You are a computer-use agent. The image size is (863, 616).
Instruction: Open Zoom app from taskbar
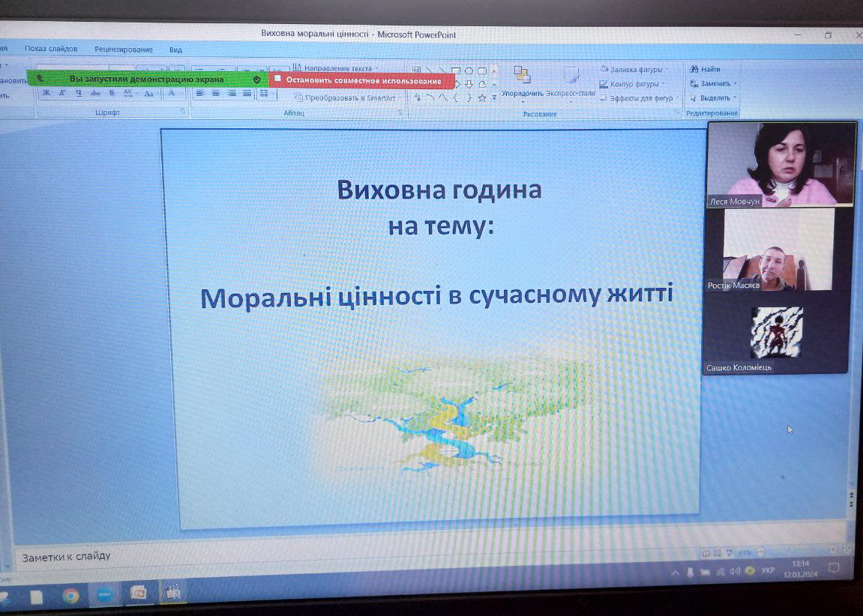(104, 594)
